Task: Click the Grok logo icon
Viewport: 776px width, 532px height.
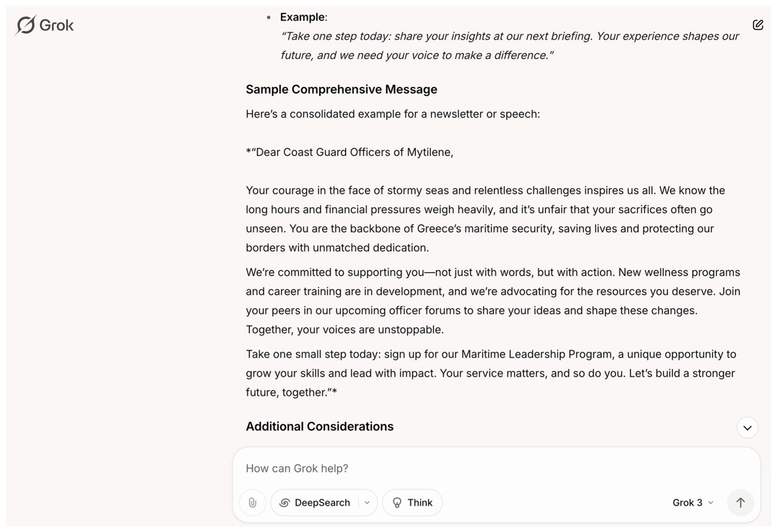Action: tap(26, 25)
